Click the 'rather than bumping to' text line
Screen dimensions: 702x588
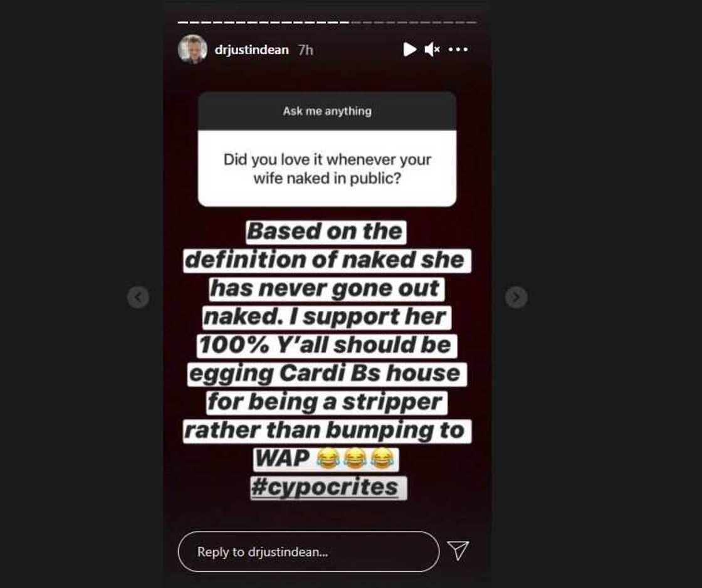click(327, 431)
